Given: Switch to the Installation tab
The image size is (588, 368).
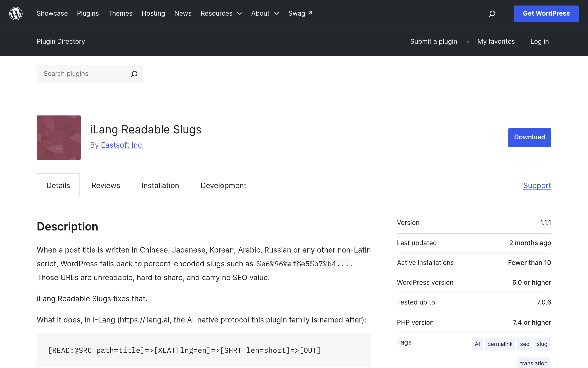Looking at the screenshot, I should point(160,185).
